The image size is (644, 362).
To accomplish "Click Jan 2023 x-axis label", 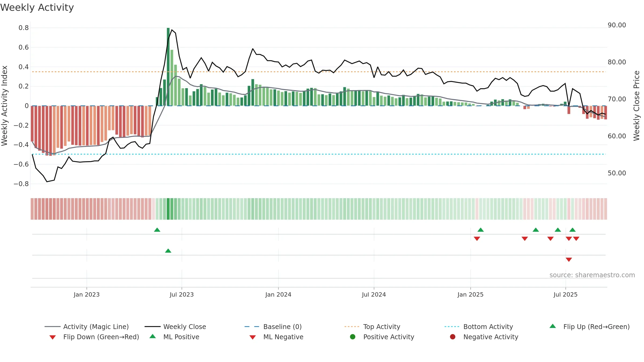I will (87, 294).
